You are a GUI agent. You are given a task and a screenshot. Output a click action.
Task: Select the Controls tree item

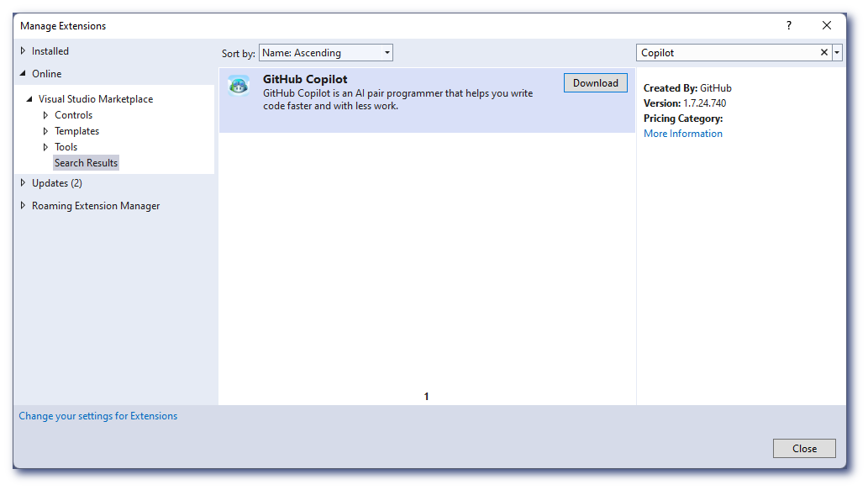pyautogui.click(x=74, y=115)
